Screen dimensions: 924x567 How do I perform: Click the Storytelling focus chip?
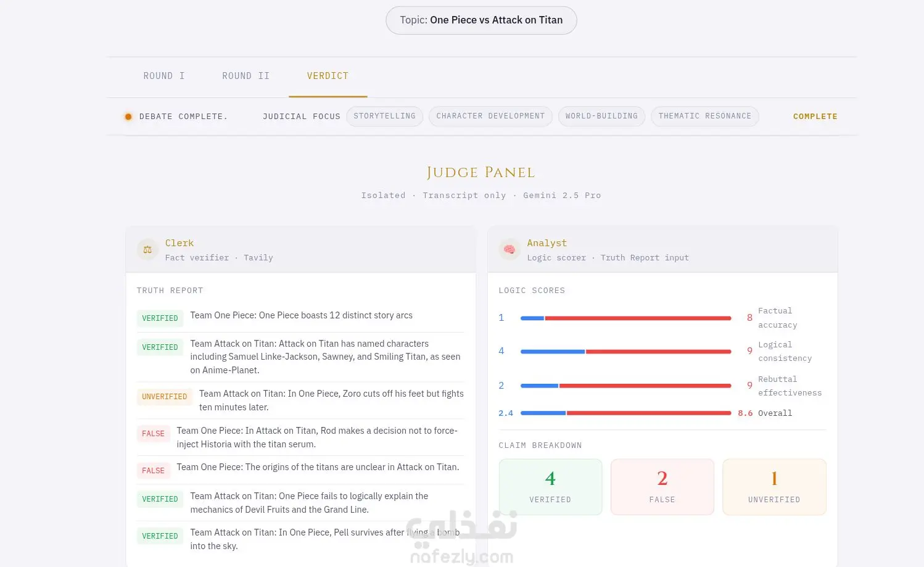coord(385,116)
